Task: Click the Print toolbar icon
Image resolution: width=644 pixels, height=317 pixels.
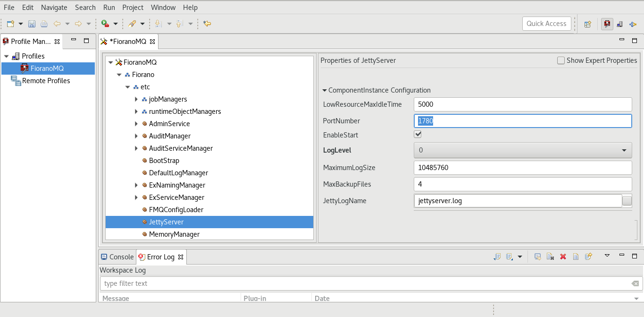Action: pyautogui.click(x=44, y=24)
